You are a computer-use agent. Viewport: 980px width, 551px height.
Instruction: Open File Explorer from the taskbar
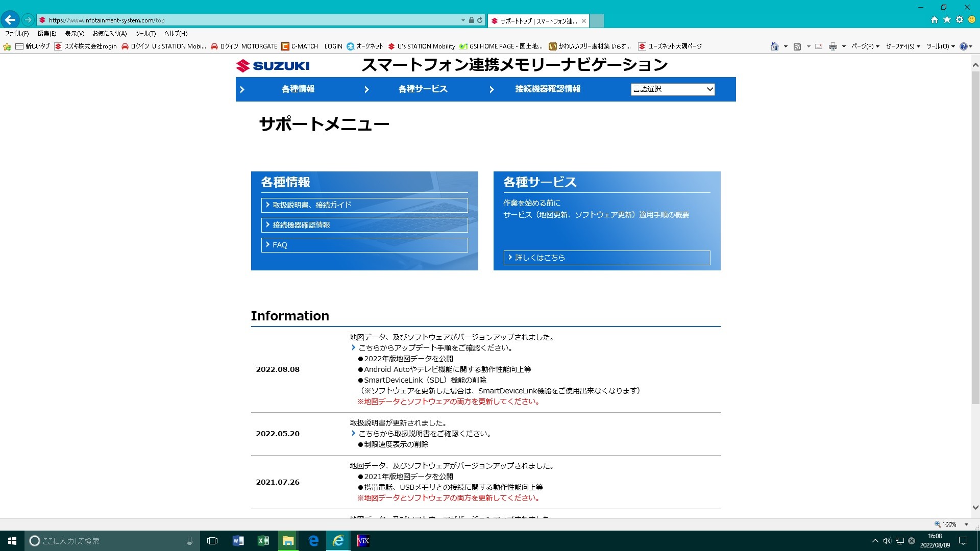coord(288,541)
